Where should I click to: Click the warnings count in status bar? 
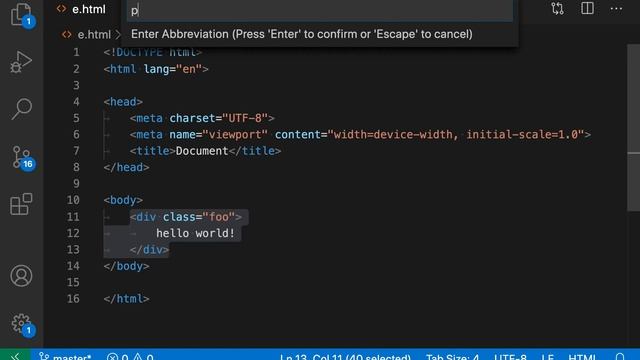point(143,356)
